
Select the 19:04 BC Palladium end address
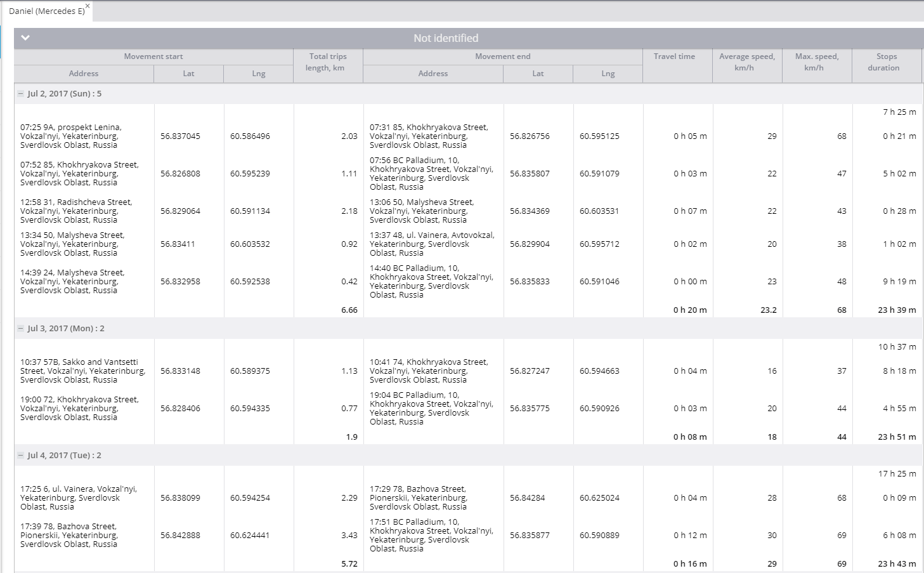coord(431,409)
